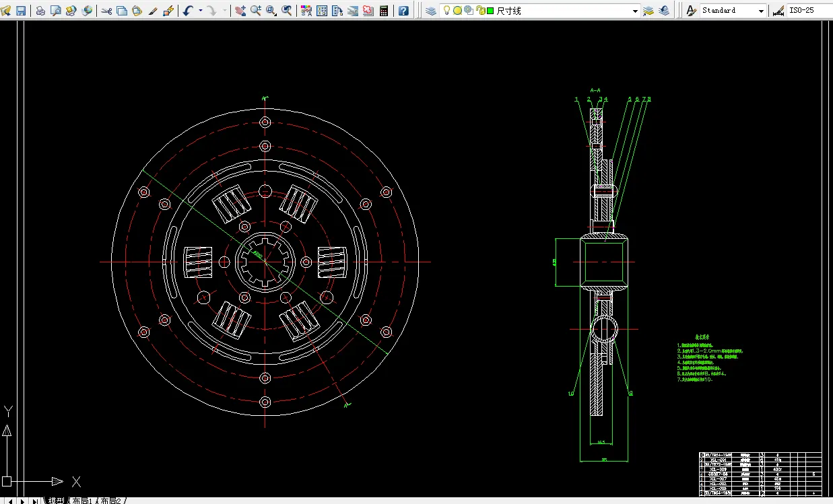This screenshot has width=833, height=504.
Task: Click the Paste from clipboard icon
Action: [137, 11]
